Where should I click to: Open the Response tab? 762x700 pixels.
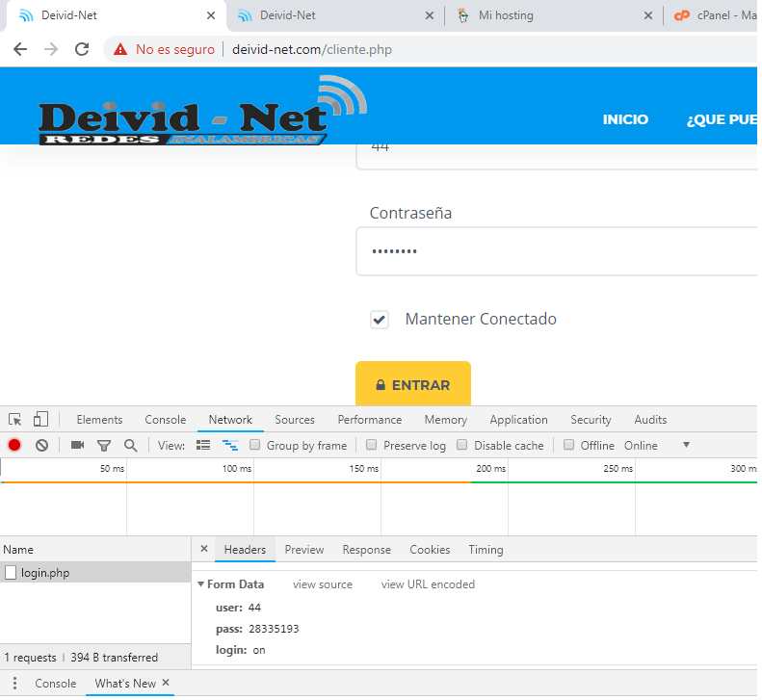point(366,550)
